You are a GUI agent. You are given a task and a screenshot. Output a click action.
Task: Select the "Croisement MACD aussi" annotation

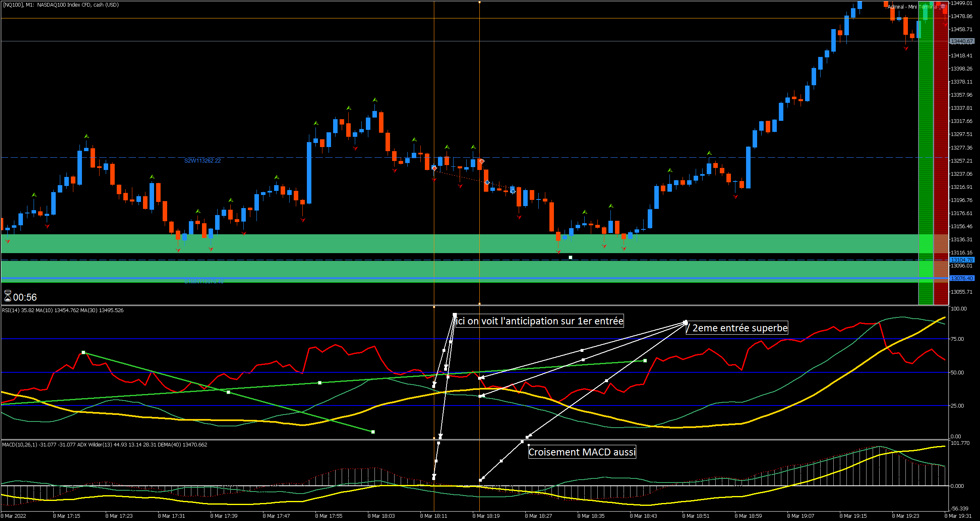click(x=582, y=452)
